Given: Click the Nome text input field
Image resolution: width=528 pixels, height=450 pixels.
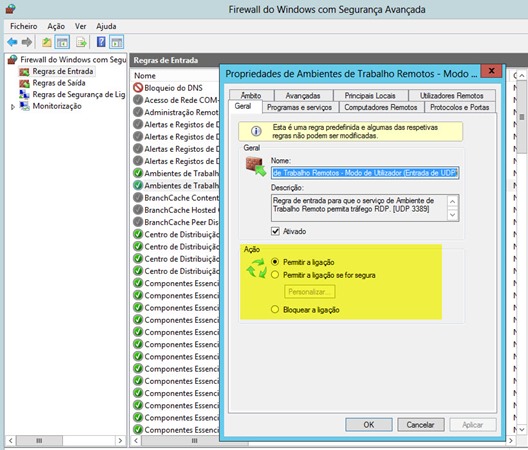Looking at the screenshot, I should pos(365,173).
